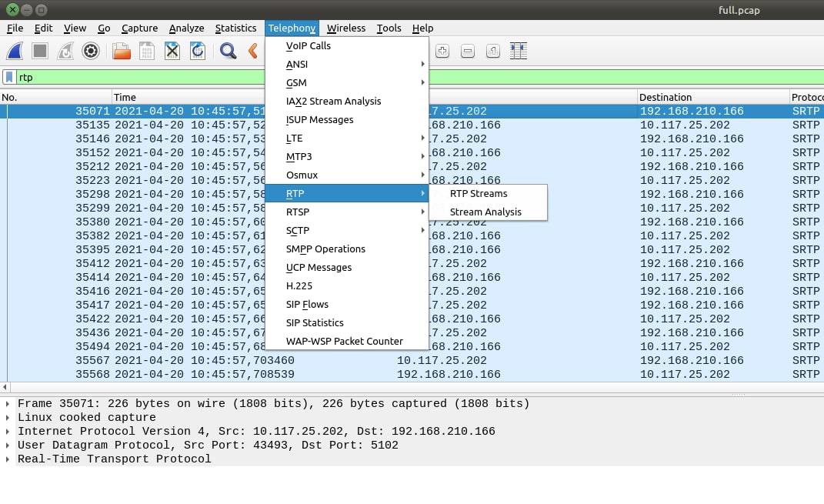Viewport: 824px width, 504px height.
Task: Open the Capture menu
Action: coord(140,28)
